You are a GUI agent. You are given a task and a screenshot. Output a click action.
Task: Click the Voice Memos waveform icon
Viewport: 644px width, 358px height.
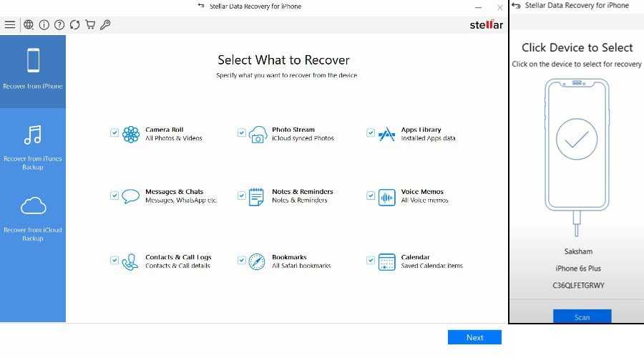[386, 198]
